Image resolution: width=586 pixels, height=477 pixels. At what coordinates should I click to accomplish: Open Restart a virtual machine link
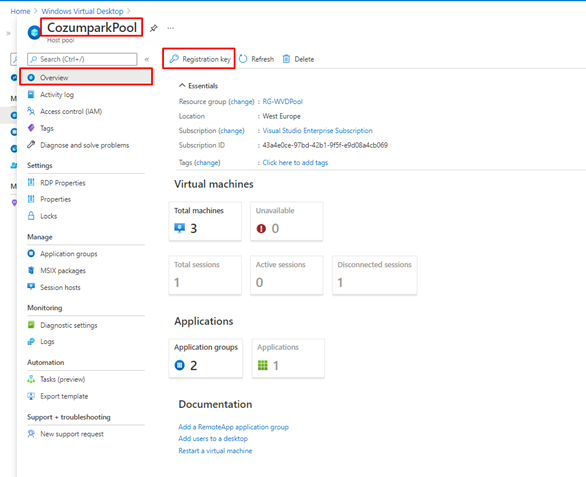pyautogui.click(x=215, y=450)
